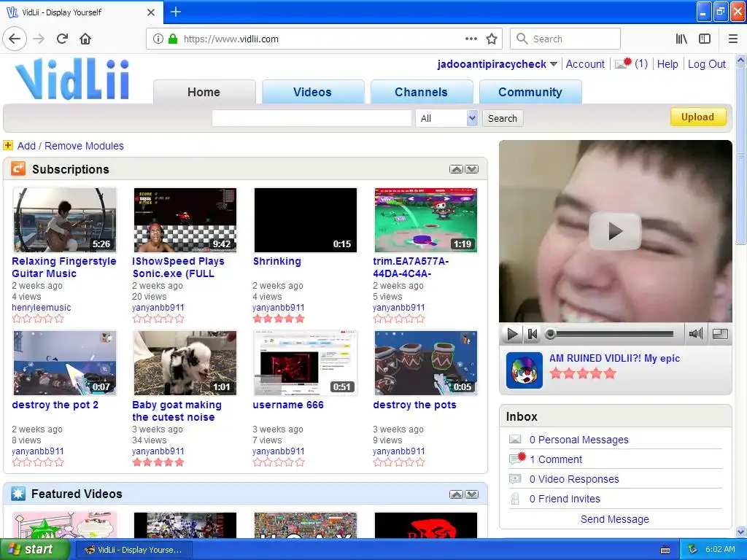
Task: Show sidebars using the sidebar icon
Action: pos(705,39)
